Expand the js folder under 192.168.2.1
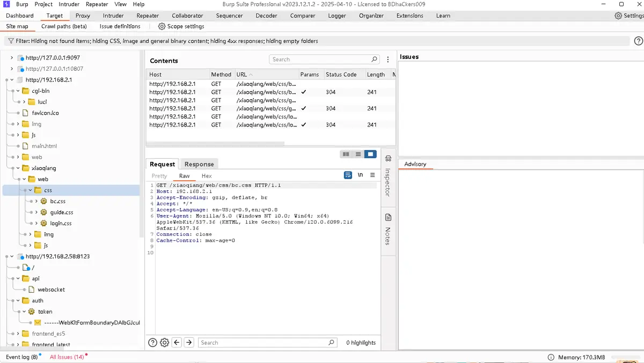644x363 pixels. [x=18, y=135]
